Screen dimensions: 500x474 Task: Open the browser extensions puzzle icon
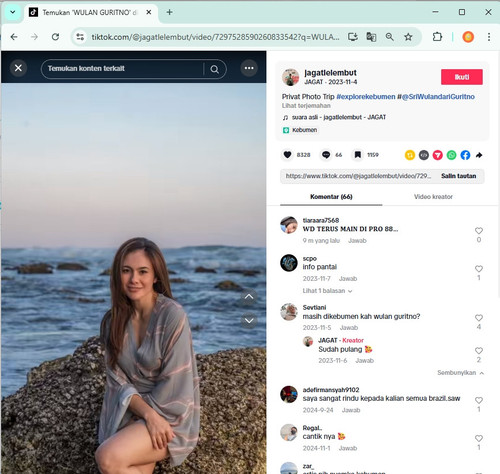tap(437, 37)
